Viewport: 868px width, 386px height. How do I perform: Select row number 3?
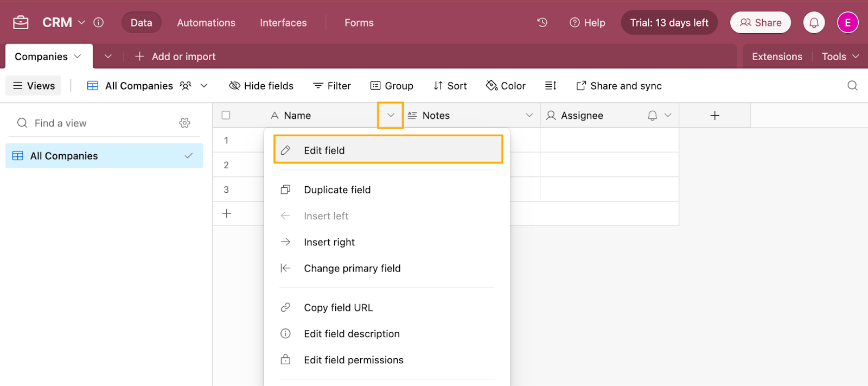pyautogui.click(x=226, y=189)
